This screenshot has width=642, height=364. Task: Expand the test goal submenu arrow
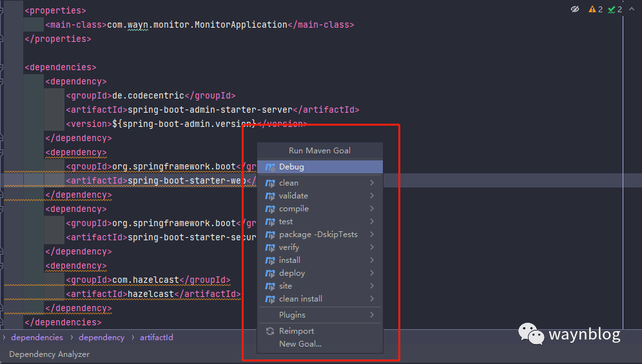[372, 222]
